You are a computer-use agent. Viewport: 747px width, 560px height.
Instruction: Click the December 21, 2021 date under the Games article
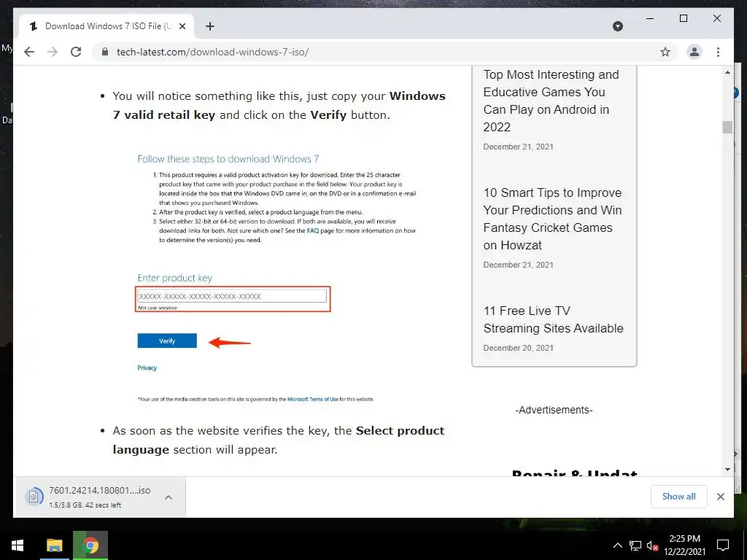click(519, 147)
